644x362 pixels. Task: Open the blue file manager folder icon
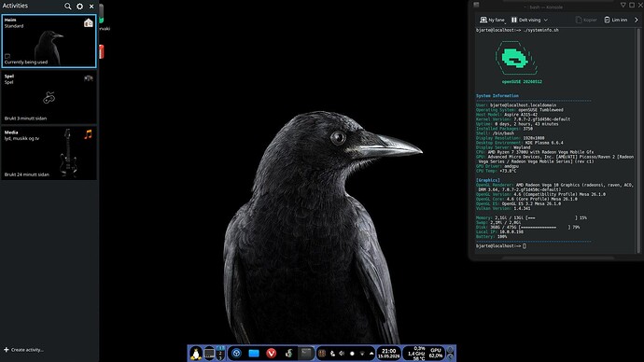tap(254, 354)
